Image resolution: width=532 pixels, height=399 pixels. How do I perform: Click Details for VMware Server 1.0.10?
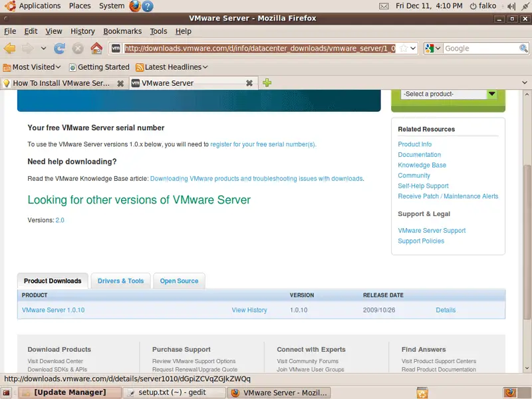click(x=446, y=310)
